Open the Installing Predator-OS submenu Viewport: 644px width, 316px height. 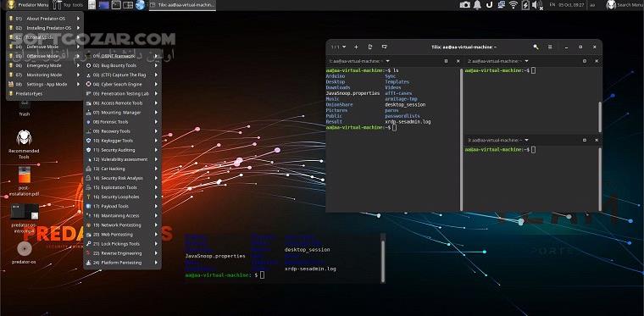pyautogui.click(x=45, y=28)
